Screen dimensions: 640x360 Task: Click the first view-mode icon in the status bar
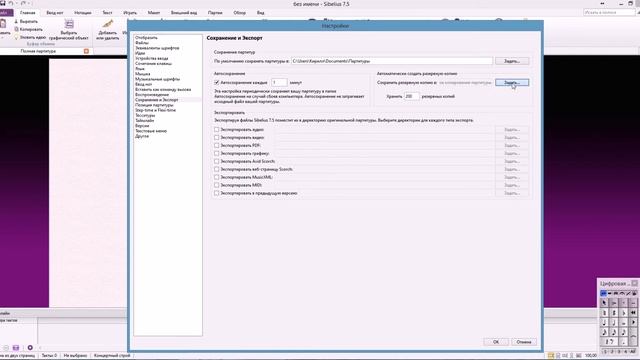pyautogui.click(x=551, y=356)
